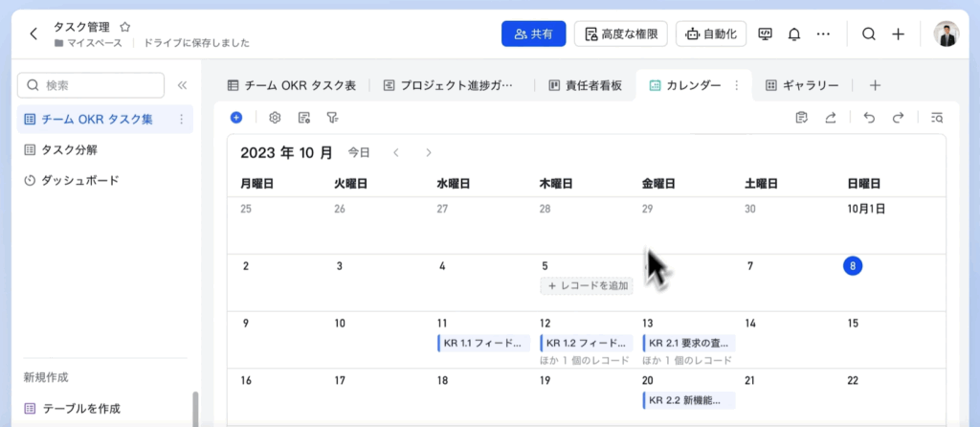980x427 pixels.
Task: Click the 検索 search field in sidebar
Action: pos(90,86)
